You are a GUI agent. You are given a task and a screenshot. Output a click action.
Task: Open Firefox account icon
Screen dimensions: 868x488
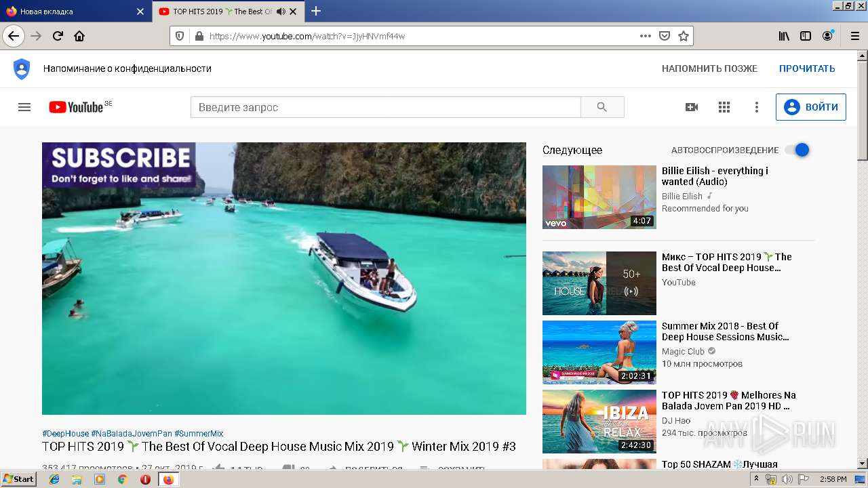coord(827,36)
